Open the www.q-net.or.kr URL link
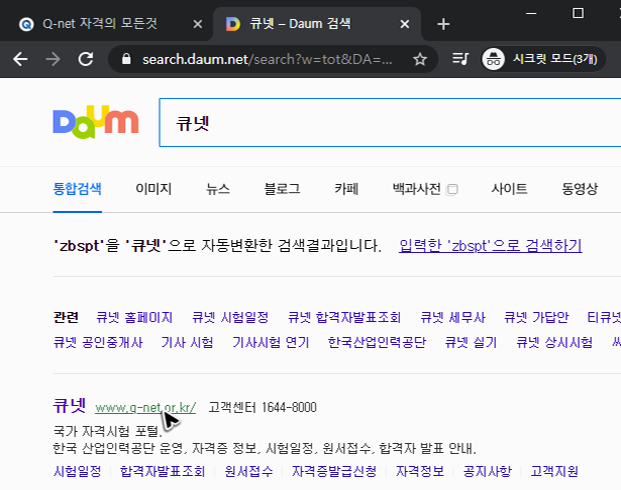Viewport: 621px width, 490px height. pos(145,408)
